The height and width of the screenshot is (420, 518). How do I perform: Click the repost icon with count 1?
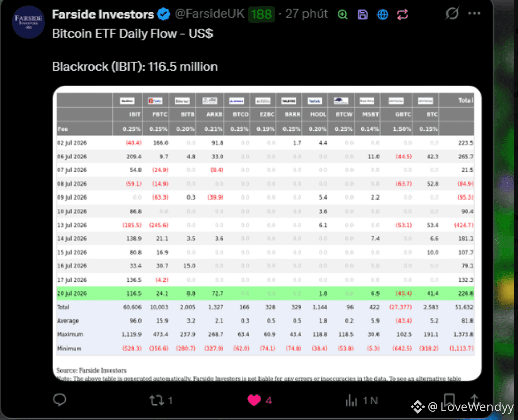point(161,400)
